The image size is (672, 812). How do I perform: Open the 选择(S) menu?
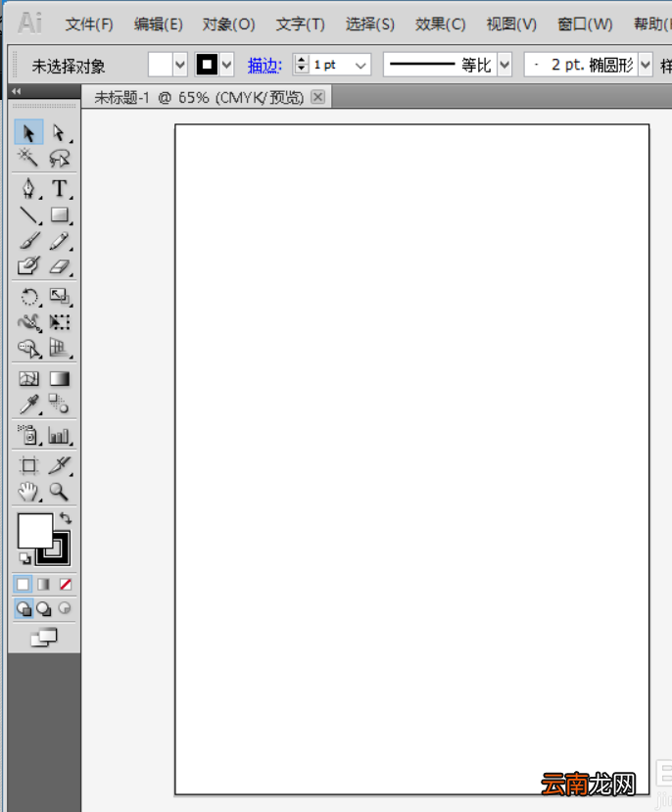369,24
